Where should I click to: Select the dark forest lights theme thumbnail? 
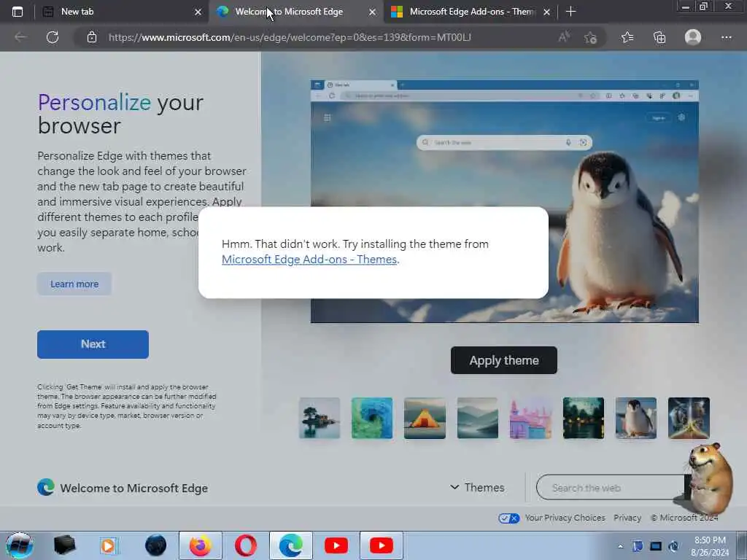tap(583, 418)
